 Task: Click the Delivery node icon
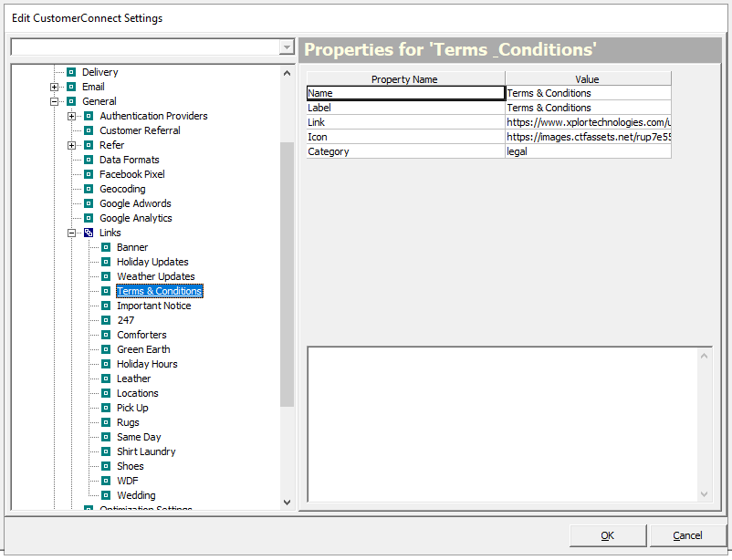pyautogui.click(x=71, y=72)
